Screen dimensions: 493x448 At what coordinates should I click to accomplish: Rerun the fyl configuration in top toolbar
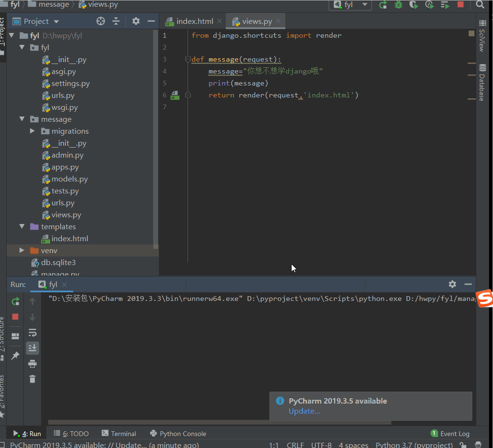pyautogui.click(x=383, y=5)
